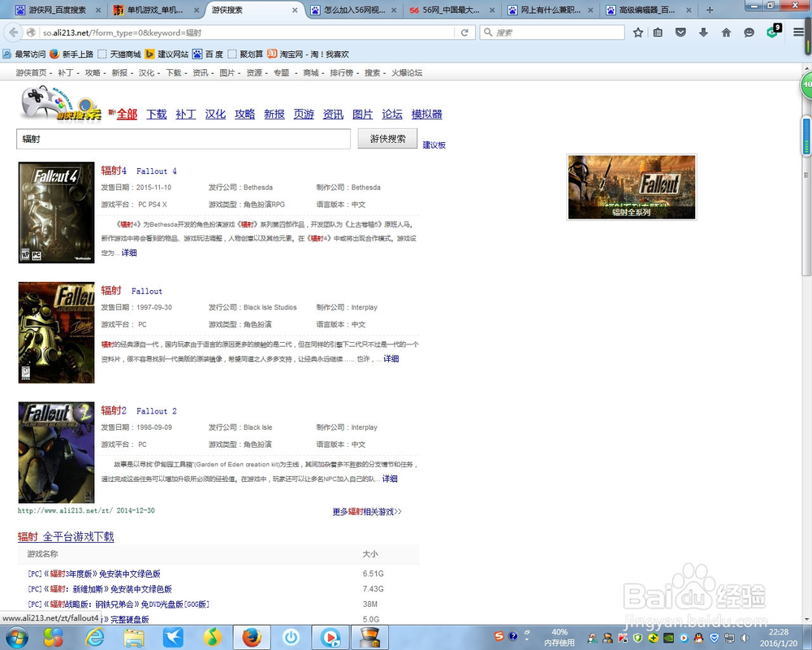Switch to the 游侠网_百度搜索 tab

pos(58,10)
